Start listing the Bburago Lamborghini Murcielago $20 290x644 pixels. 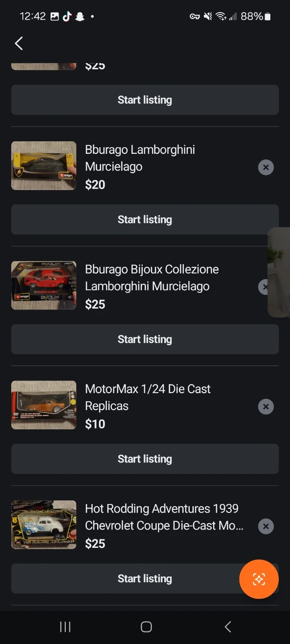[145, 220]
